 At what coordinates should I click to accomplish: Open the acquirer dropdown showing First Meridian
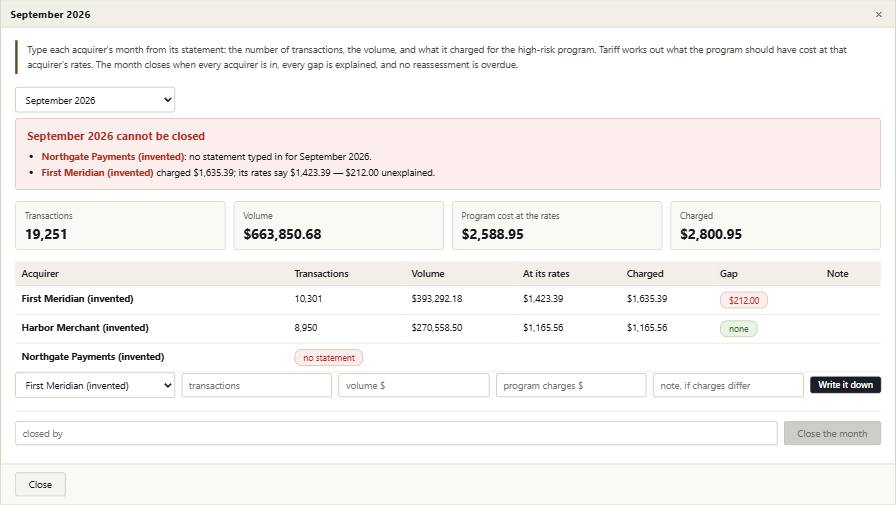(x=95, y=385)
